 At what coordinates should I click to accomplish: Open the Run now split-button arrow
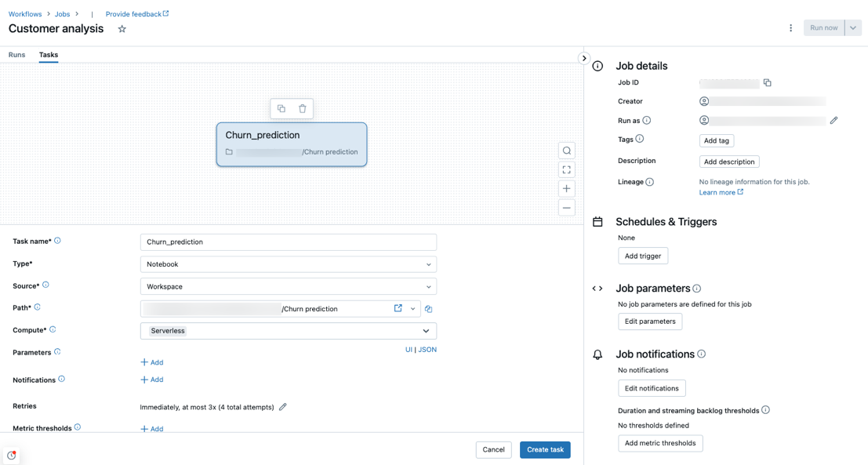pyautogui.click(x=853, y=27)
